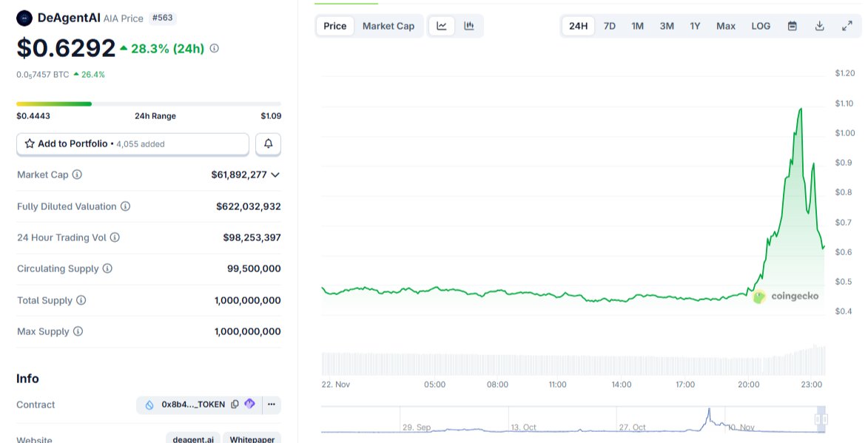Open the custom date range calendar picker
The height and width of the screenshot is (443, 868).
point(792,25)
